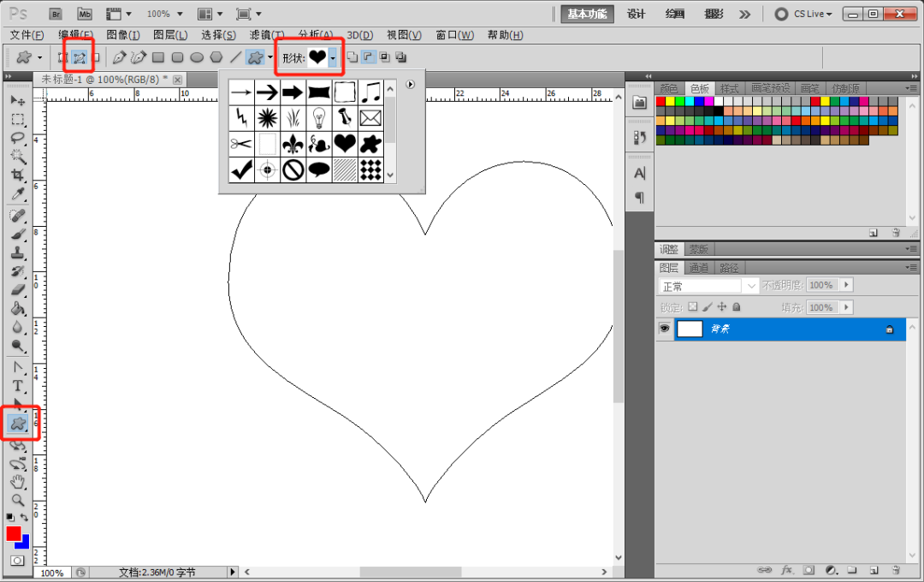Pick the Pen tool in options bar
The image size is (924, 582).
(119, 57)
